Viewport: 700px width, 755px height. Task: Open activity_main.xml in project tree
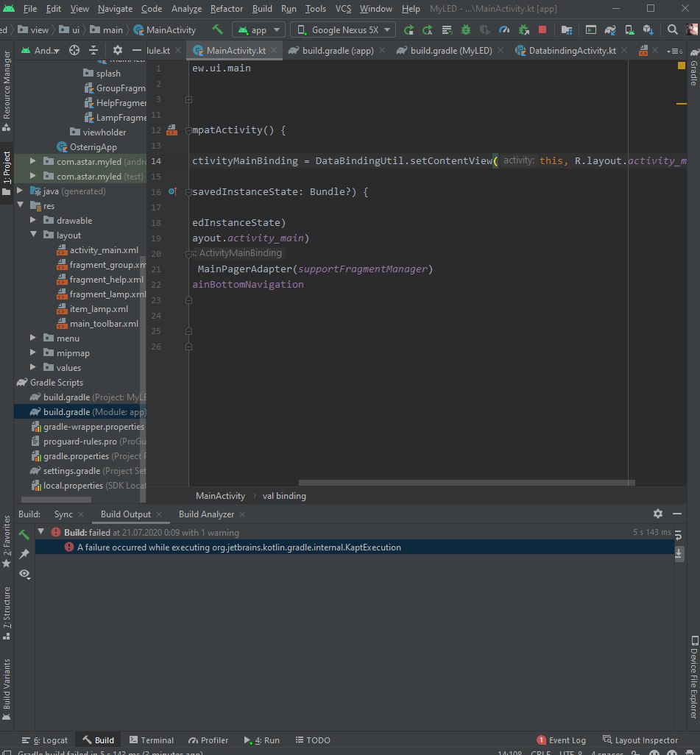coord(98,250)
